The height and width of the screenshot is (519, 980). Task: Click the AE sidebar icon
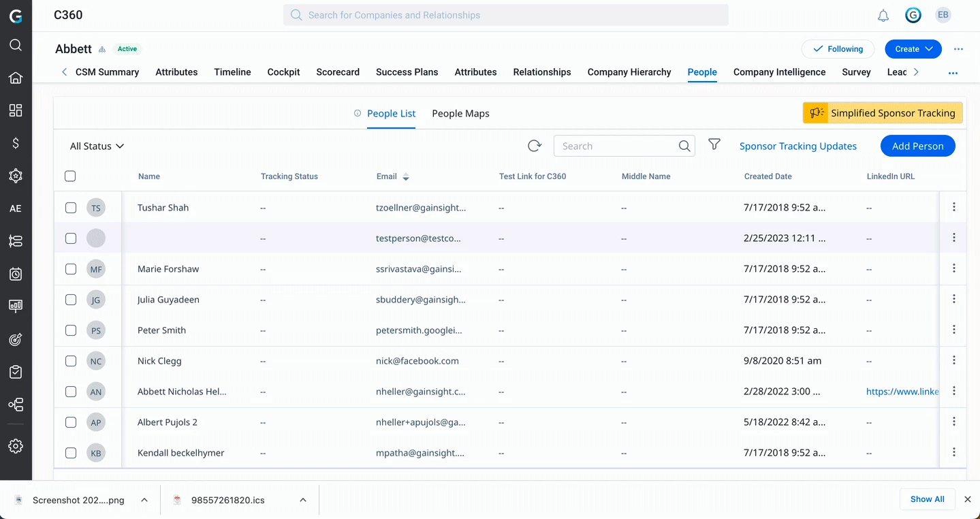coord(16,208)
